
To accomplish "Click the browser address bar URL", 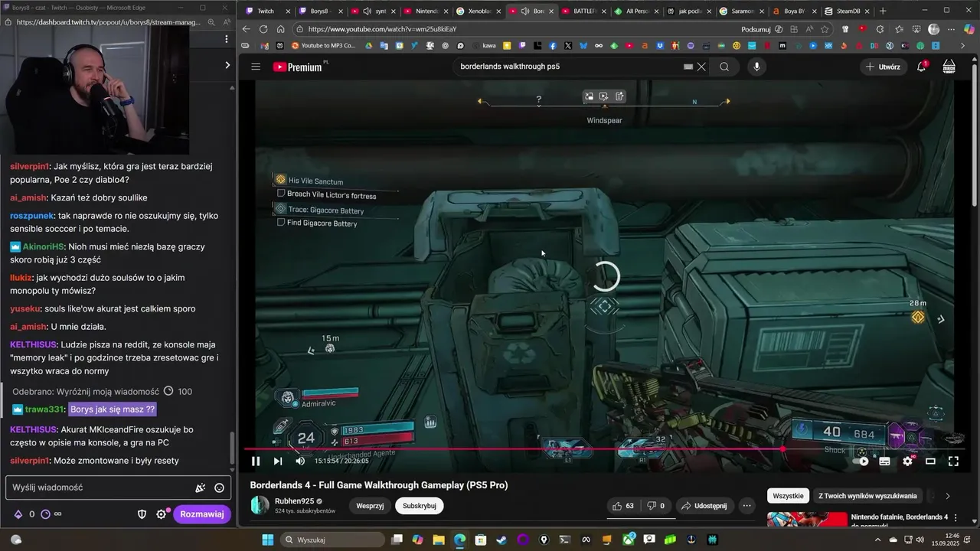I will (382, 29).
